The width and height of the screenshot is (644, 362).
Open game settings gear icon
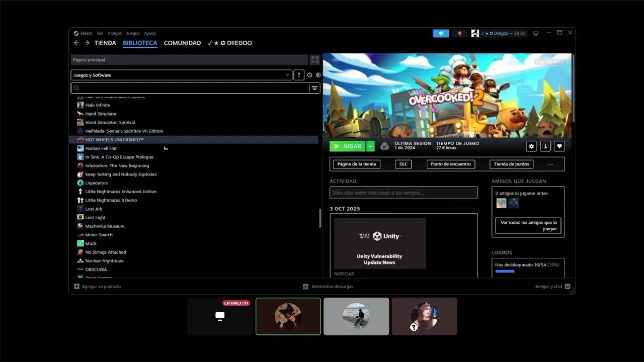(x=531, y=146)
